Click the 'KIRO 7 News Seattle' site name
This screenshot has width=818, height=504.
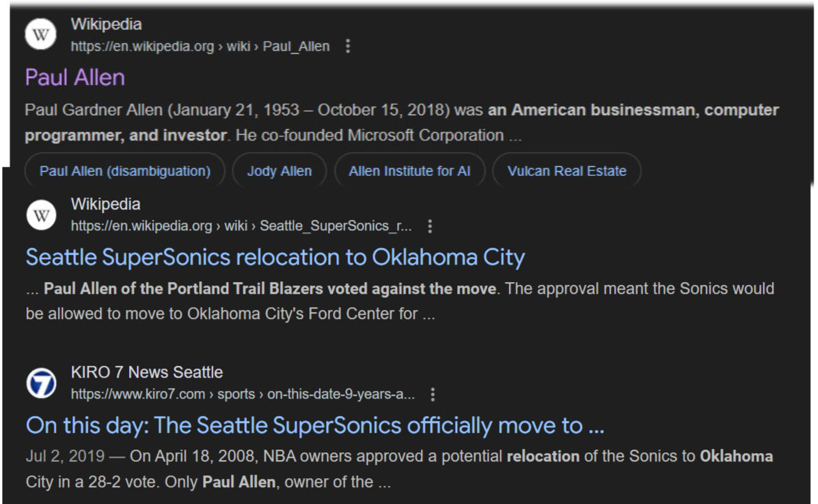pos(147,372)
